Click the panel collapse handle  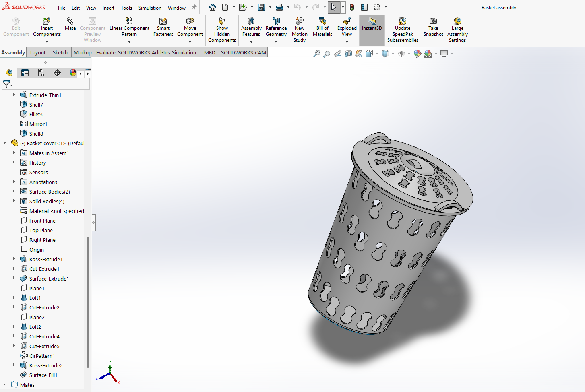pyautogui.click(x=93, y=222)
